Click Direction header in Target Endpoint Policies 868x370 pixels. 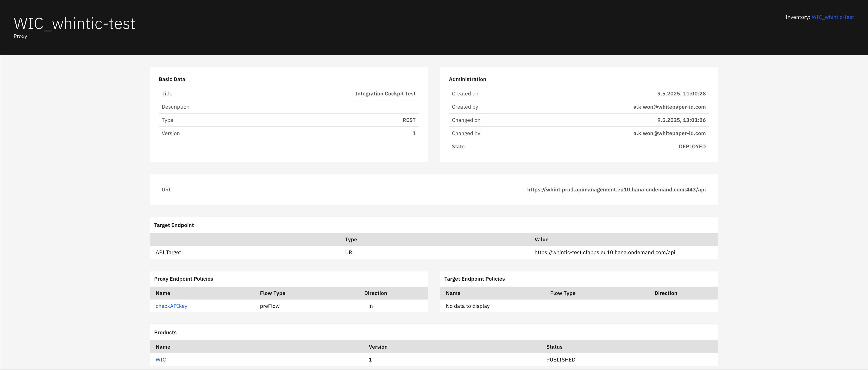[665, 293]
